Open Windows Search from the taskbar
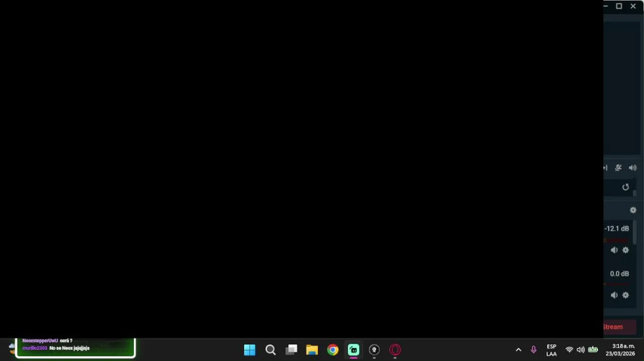This screenshot has height=361, width=644. pos(270,350)
